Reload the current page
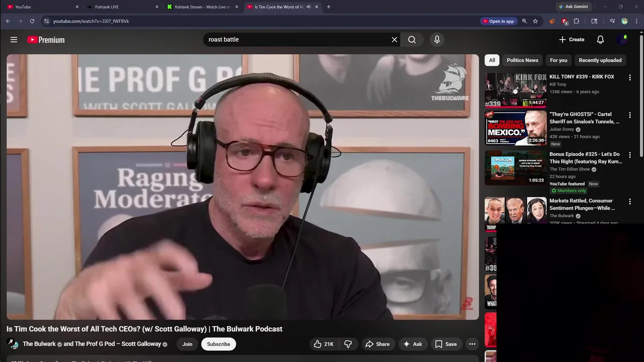The image size is (644, 362). [32, 21]
